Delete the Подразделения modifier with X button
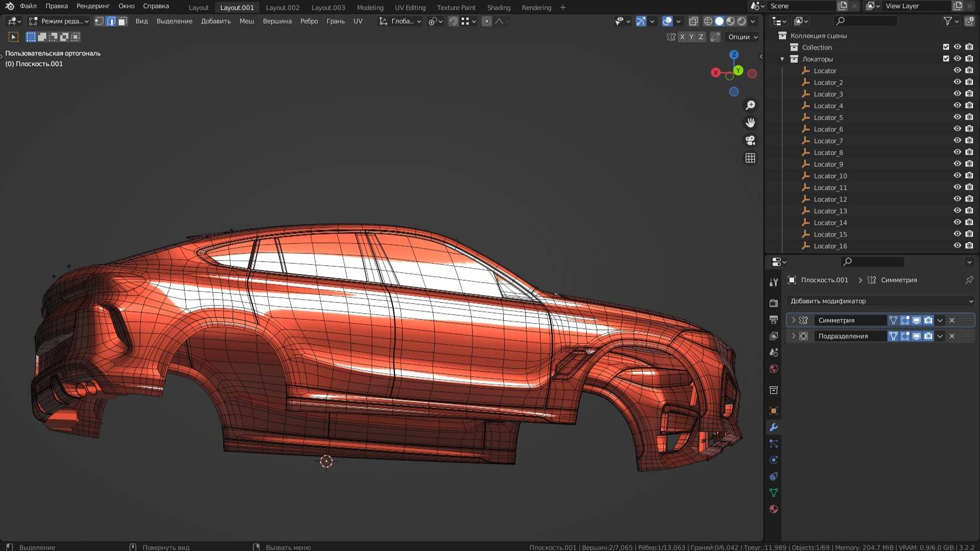Image resolution: width=980 pixels, height=551 pixels. [x=951, y=336]
